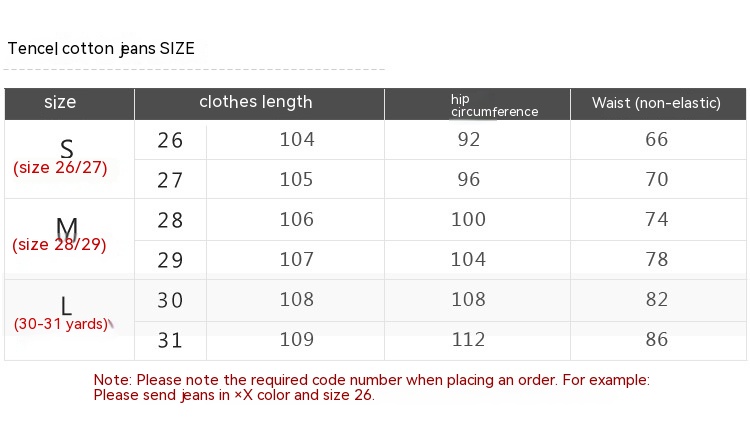Click the waist value 66
Viewport: 750px width, 440px height.
[x=657, y=140]
